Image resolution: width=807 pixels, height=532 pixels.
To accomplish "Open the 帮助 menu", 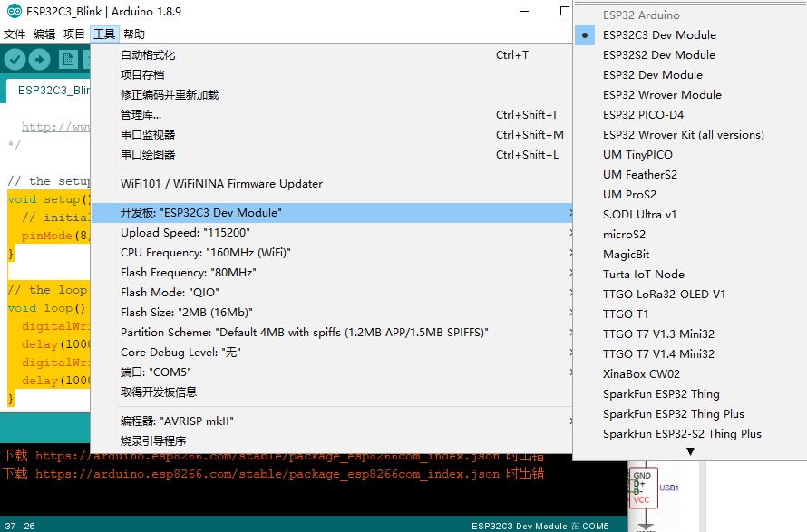I will pyautogui.click(x=134, y=34).
